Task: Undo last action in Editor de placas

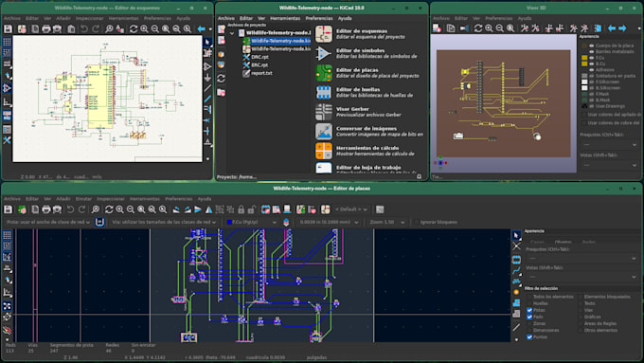Action: coord(71,209)
